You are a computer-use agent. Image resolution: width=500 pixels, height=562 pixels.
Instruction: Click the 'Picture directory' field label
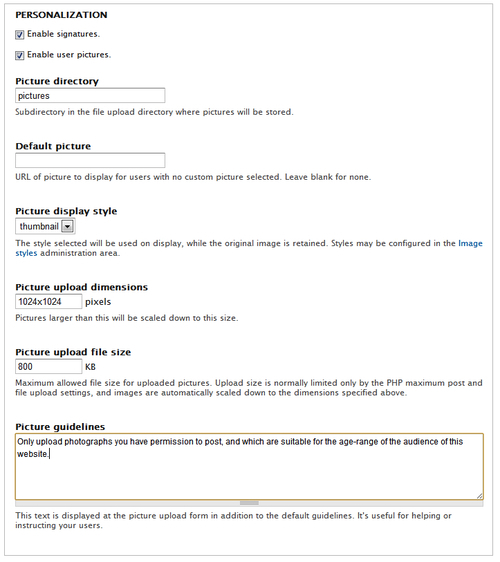[57, 81]
